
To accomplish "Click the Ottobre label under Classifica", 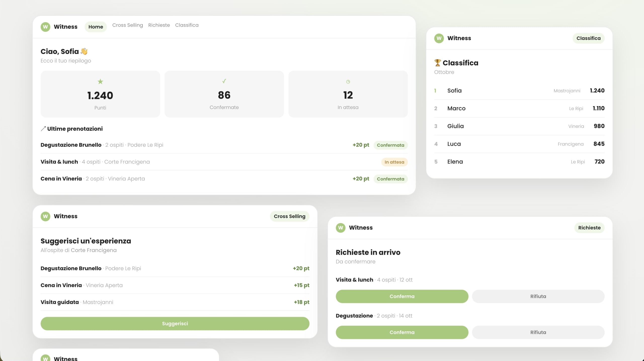I will 444,72.
